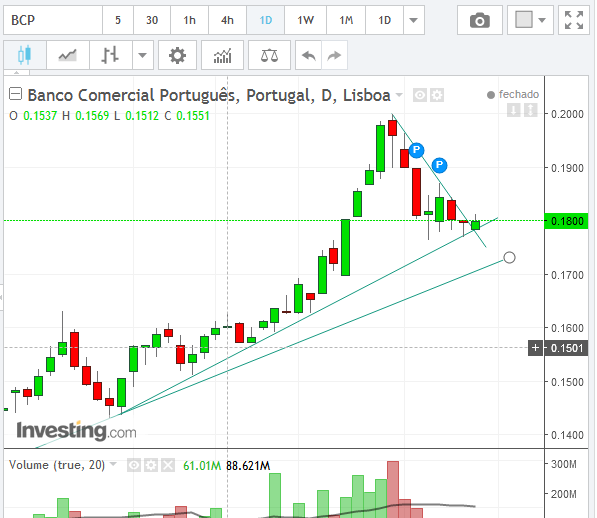Switch to the 1M timeframe
Viewport: 597px width, 518px height.
346,20
